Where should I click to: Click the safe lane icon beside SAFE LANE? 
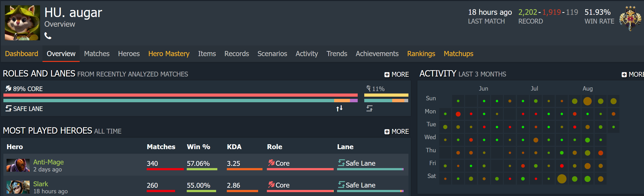point(8,109)
